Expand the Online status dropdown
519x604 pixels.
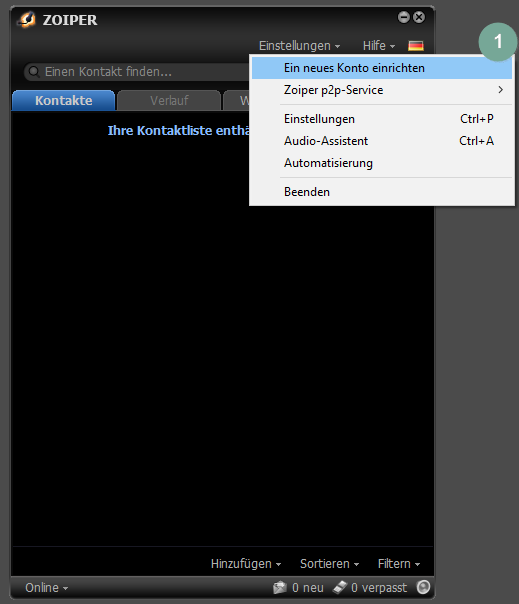point(47,587)
